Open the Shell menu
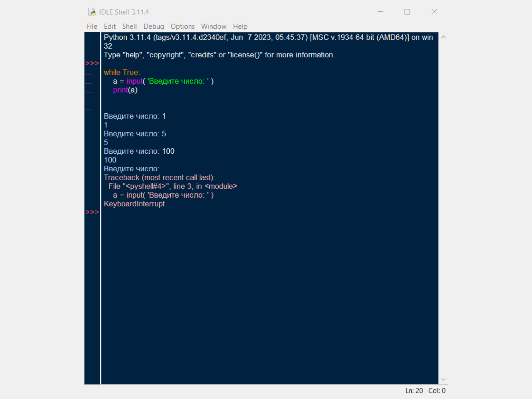532x399 pixels. click(129, 27)
